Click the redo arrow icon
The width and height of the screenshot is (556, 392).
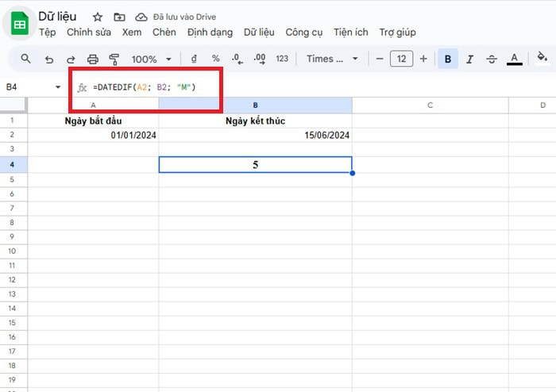71,59
